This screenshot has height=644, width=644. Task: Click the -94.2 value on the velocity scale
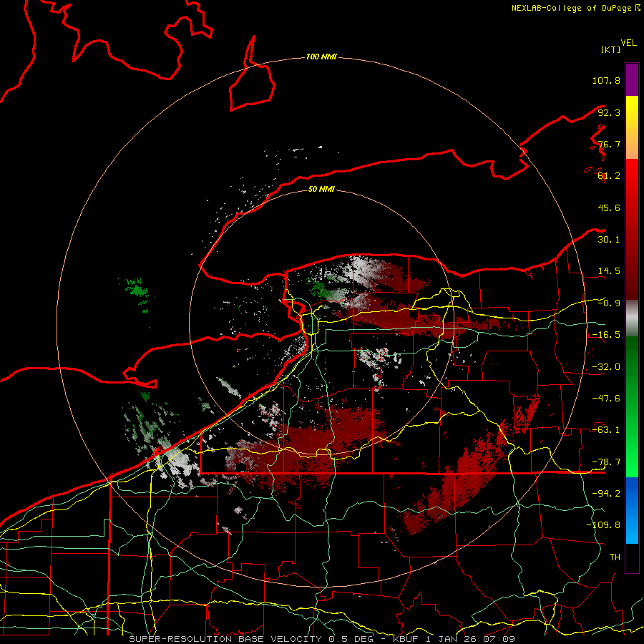tap(606, 493)
